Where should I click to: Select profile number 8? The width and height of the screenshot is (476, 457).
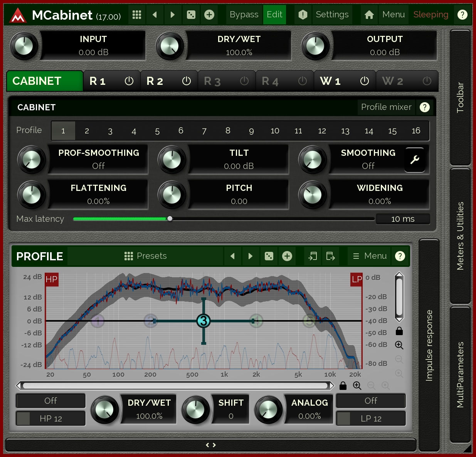[x=228, y=131]
